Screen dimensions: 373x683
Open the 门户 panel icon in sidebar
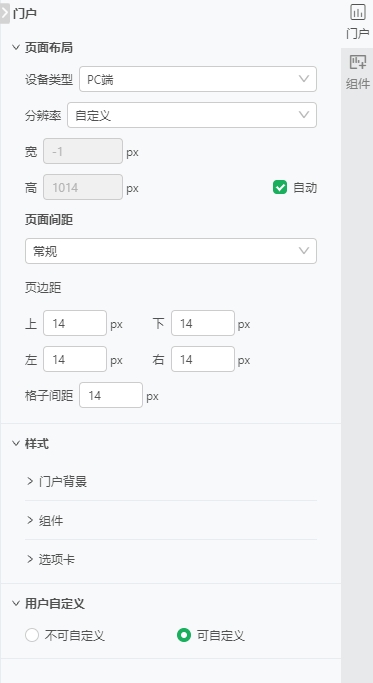357,21
